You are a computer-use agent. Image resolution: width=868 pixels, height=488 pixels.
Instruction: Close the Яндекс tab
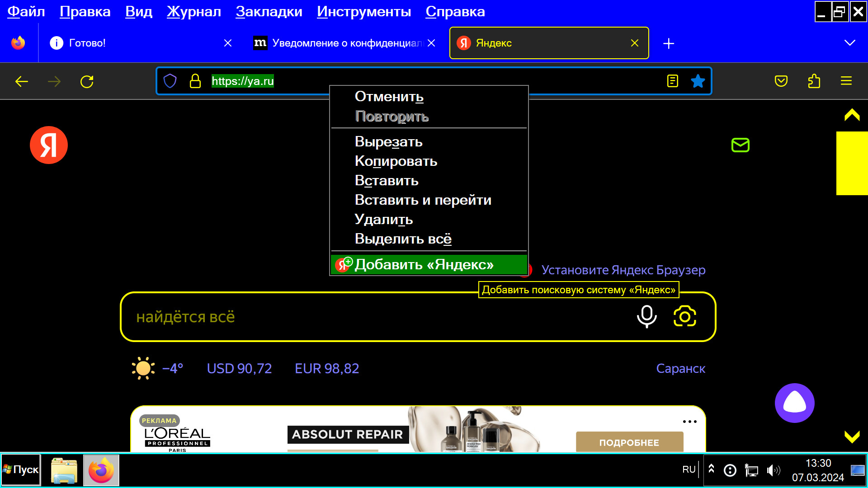coord(635,43)
